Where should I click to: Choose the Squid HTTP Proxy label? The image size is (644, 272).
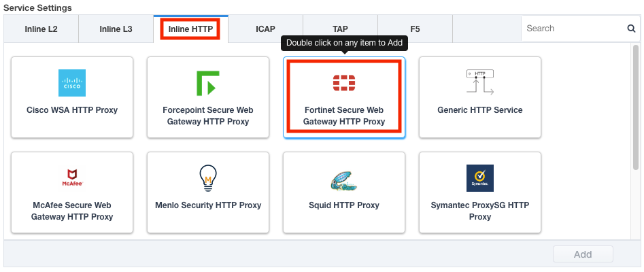(x=343, y=205)
